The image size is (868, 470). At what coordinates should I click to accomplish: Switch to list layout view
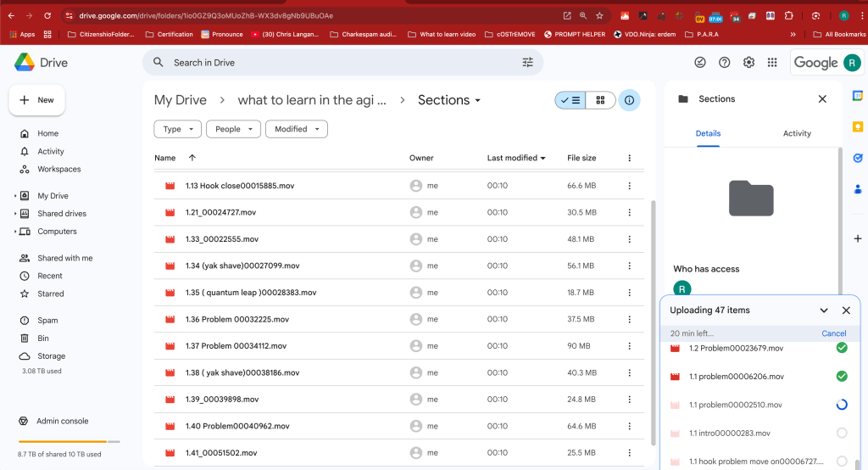click(570, 100)
